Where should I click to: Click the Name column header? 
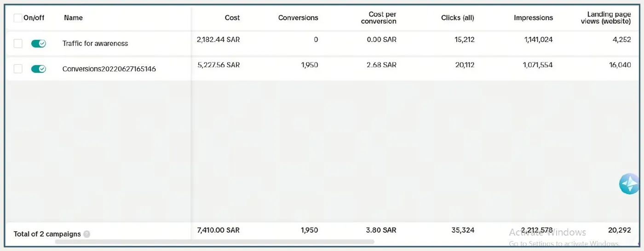tap(74, 17)
